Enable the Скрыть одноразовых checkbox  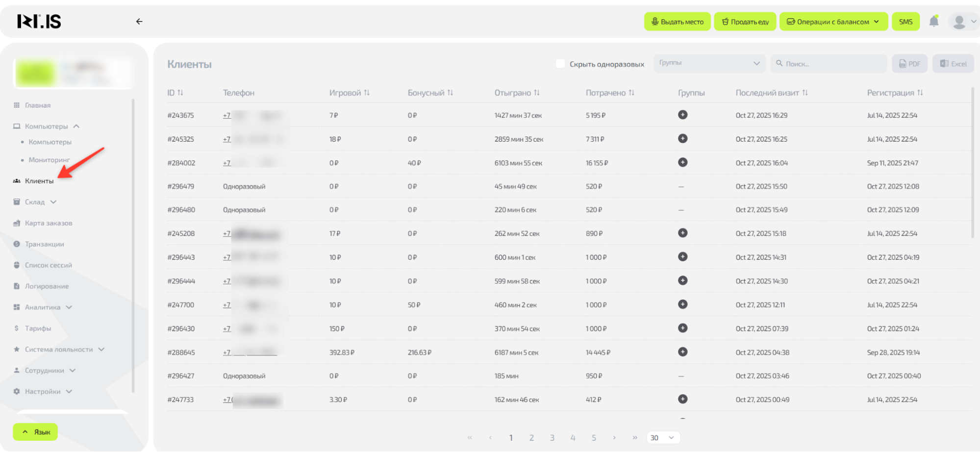tap(560, 64)
